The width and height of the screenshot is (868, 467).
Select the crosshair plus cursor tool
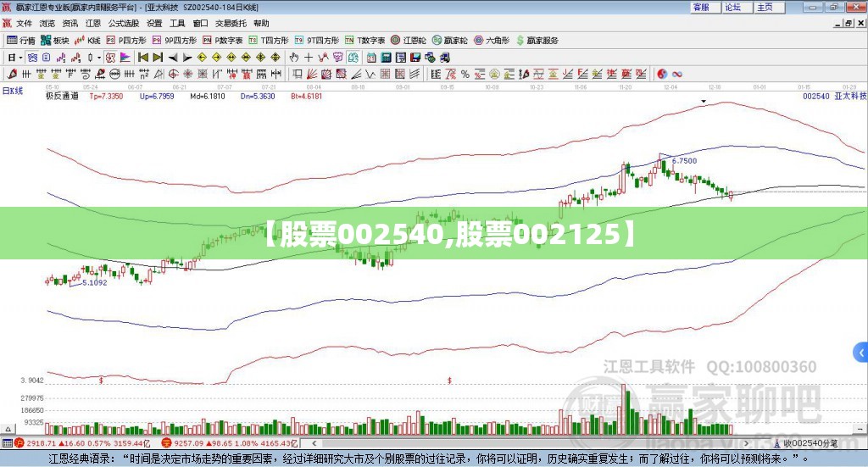(x=309, y=58)
